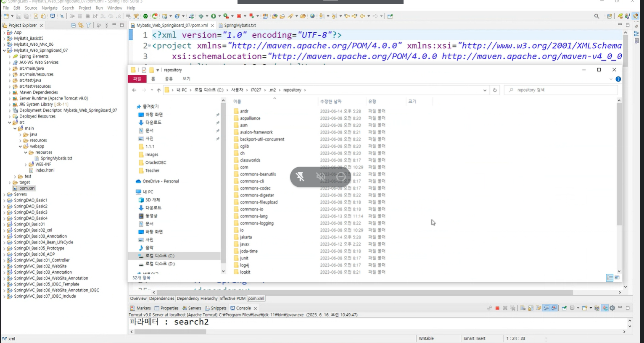
Task: Open the Window menu
Action: pos(115,8)
